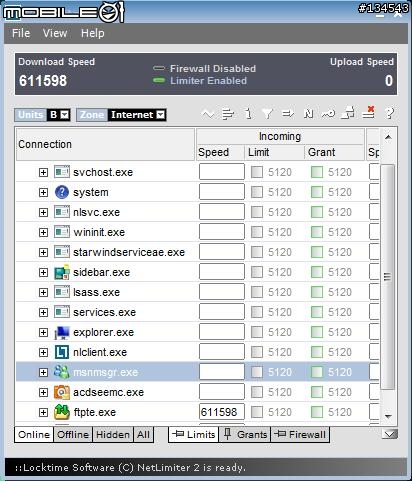The image size is (412, 481).
Task: Check incoming Grant for sidebar.exe
Action: (x=317, y=272)
